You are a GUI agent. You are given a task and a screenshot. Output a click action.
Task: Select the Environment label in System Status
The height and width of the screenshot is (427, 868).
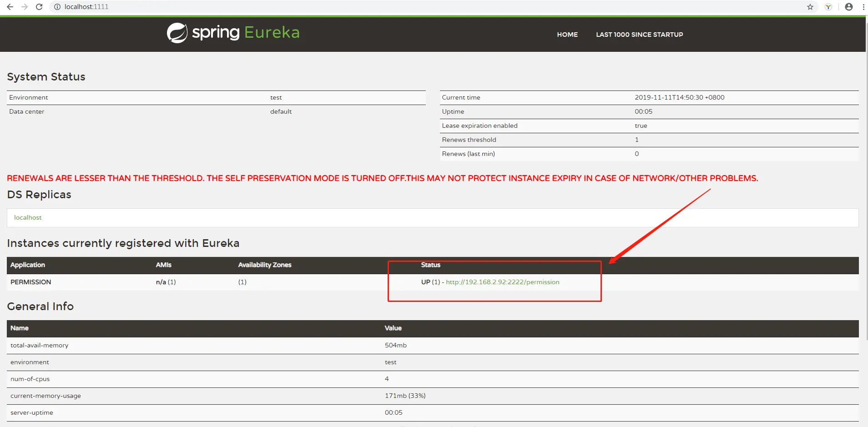[29, 97]
